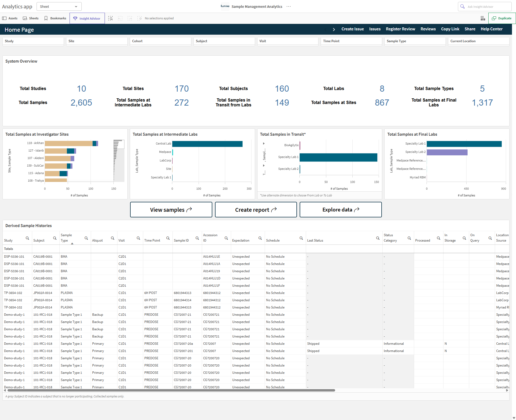The image size is (516, 420).
Task: Open the Subject filter pane
Action: coord(224,41)
